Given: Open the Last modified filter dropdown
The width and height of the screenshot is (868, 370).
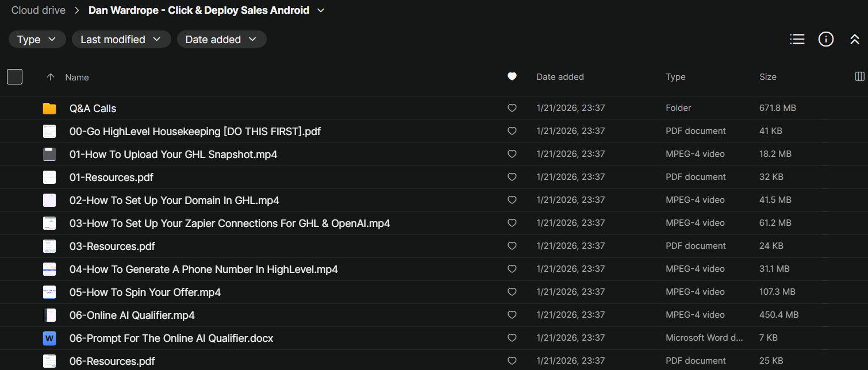Looking at the screenshot, I should 121,39.
